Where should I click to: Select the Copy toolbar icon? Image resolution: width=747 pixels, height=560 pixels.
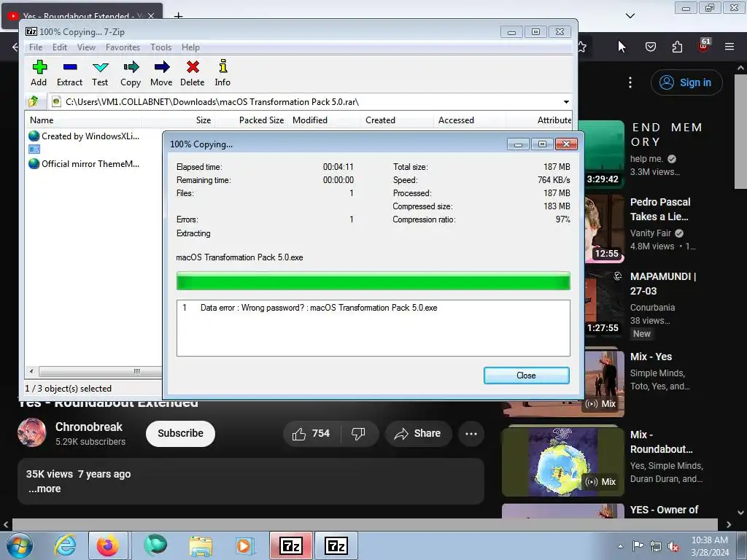(131, 73)
